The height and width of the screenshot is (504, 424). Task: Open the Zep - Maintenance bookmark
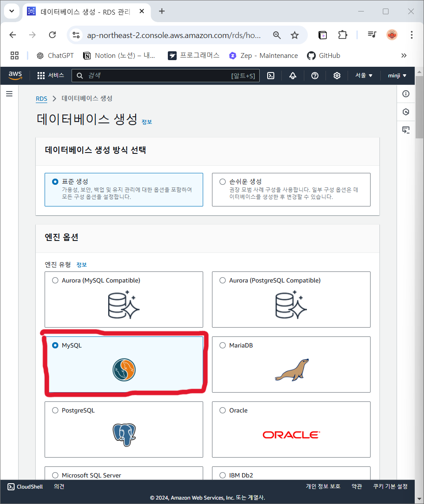pyautogui.click(x=263, y=56)
